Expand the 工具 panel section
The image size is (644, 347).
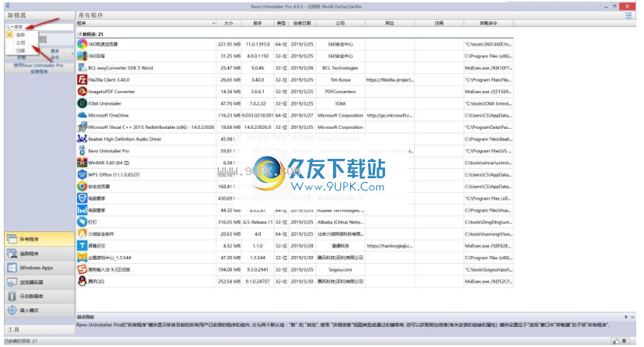[x=39, y=330]
